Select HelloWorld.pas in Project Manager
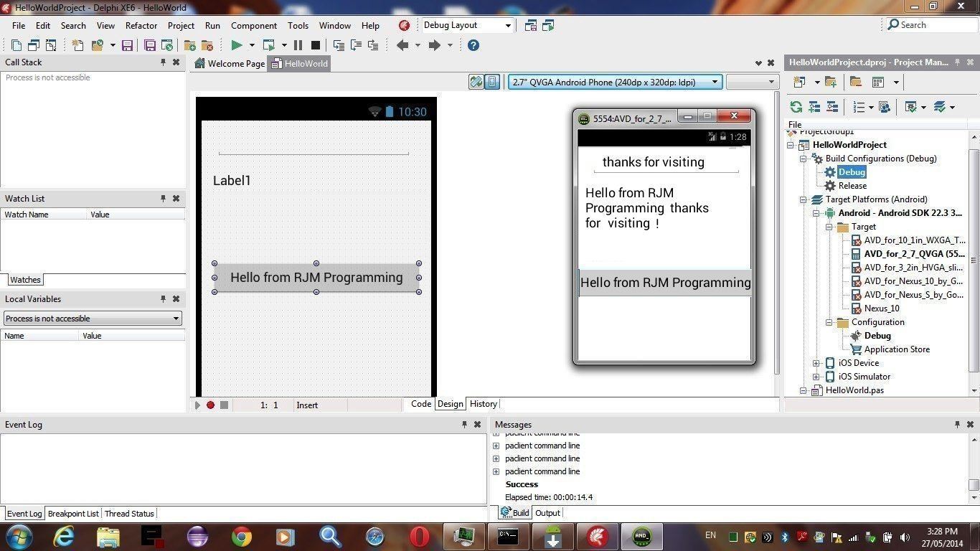This screenshot has width=980, height=551. point(854,390)
